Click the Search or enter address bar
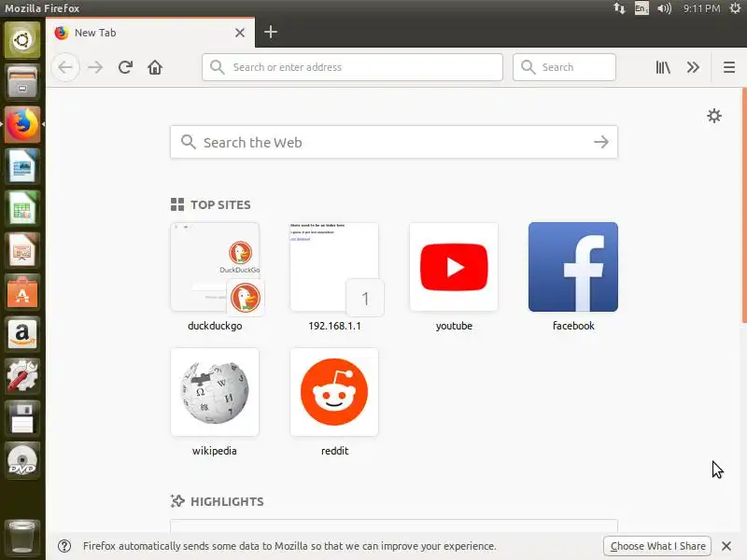This screenshot has height=560, width=747. [x=352, y=67]
